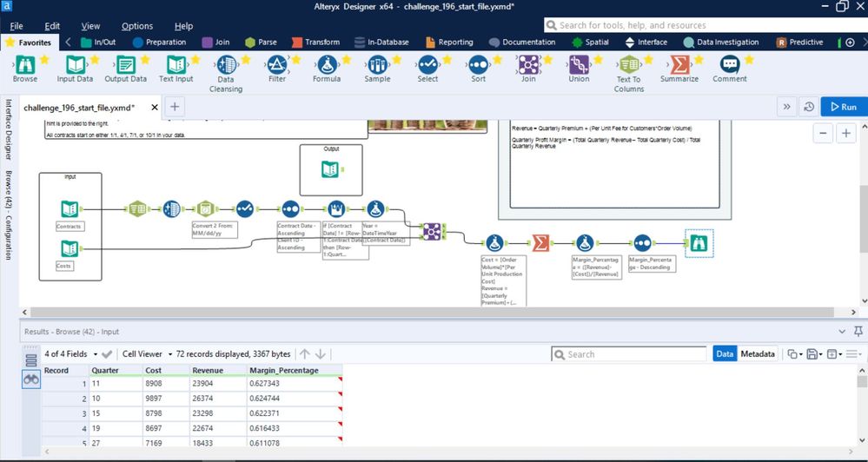Select the Filter tool in palette
Viewport: 868px width, 462px height.
(277, 65)
